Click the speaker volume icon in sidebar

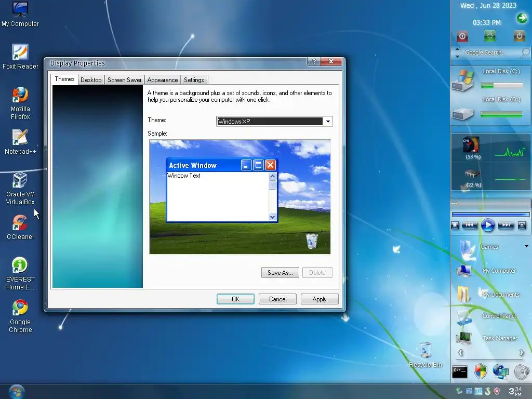(522, 371)
